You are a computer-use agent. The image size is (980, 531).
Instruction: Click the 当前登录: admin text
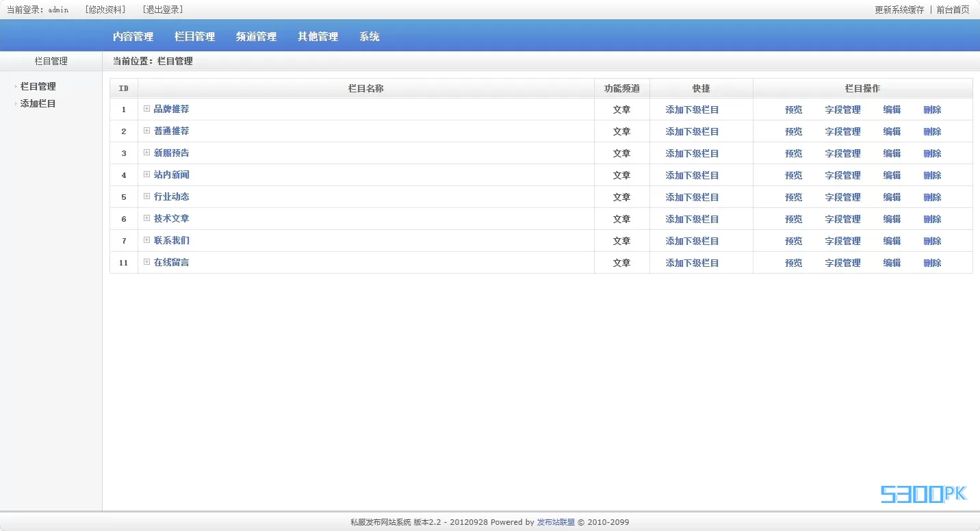point(38,10)
